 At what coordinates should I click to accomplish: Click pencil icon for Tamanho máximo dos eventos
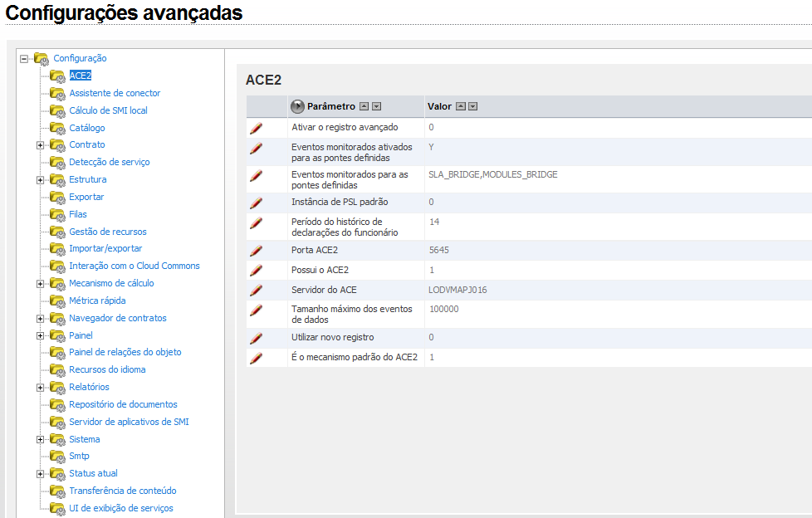256,310
